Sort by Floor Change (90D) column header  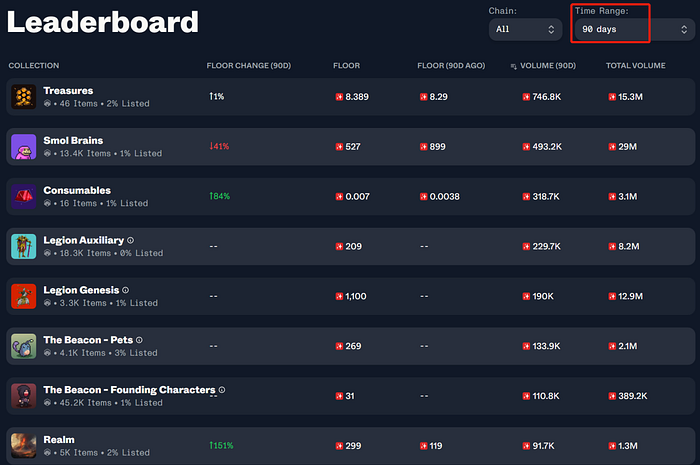tap(249, 66)
